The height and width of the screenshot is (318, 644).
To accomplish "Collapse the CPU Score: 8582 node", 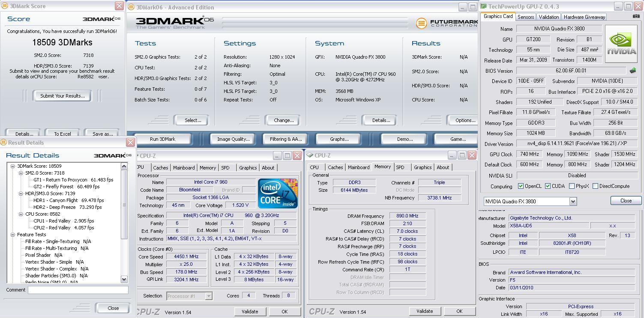I will [x=21, y=214].
